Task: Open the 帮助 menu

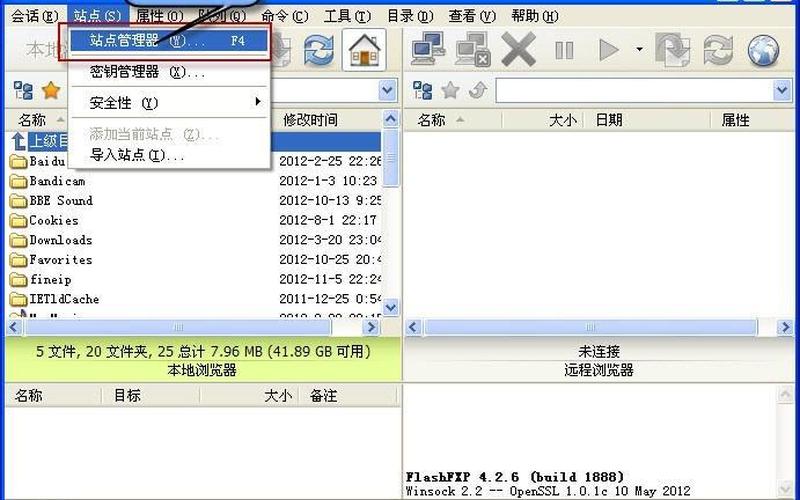Action: 535,16
